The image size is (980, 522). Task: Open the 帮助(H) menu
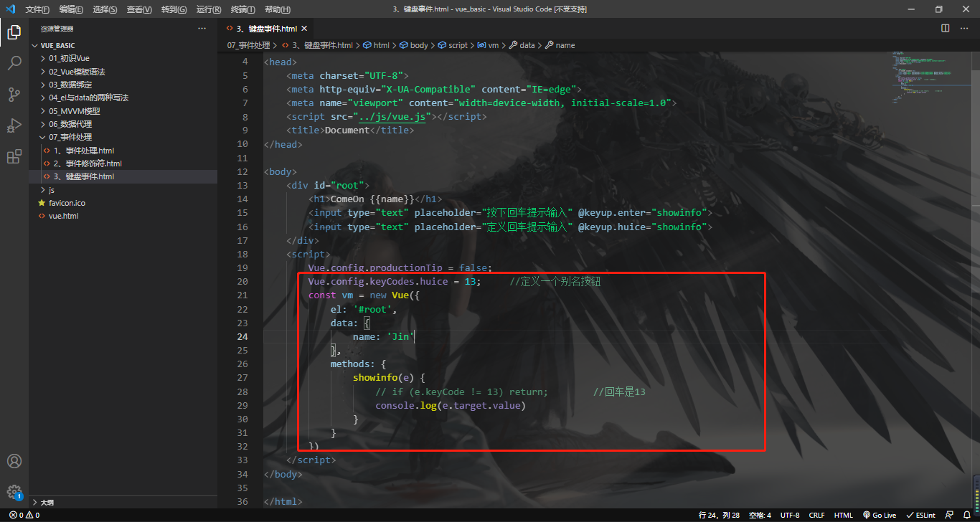[278, 9]
